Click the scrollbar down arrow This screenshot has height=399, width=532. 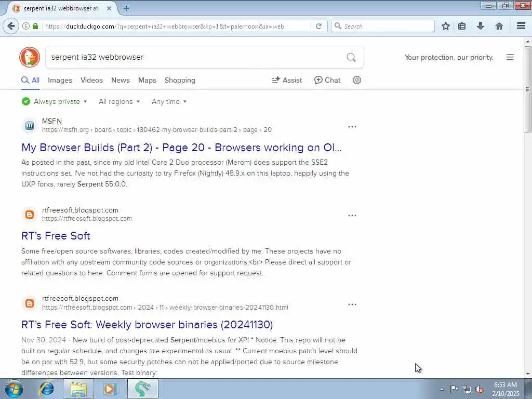(x=527, y=374)
